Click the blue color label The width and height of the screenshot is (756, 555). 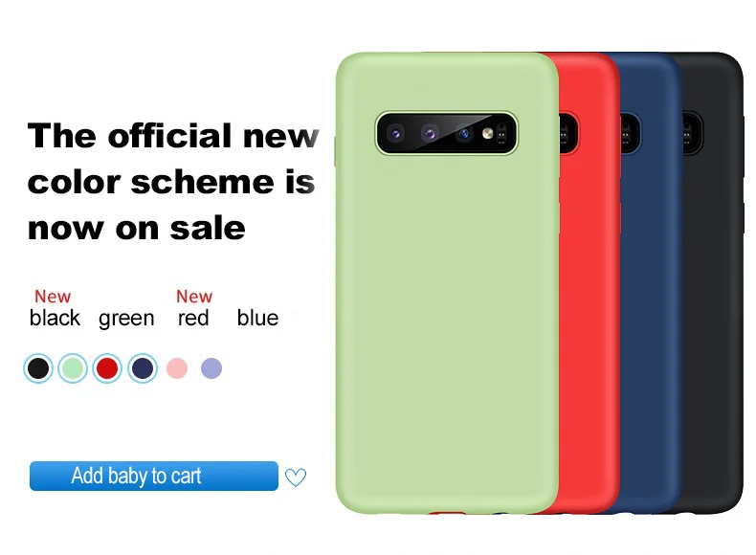click(257, 319)
